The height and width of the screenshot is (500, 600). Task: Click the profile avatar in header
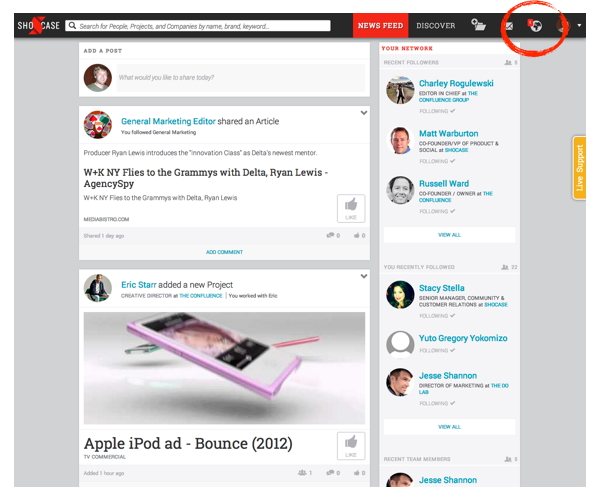pyautogui.click(x=562, y=25)
